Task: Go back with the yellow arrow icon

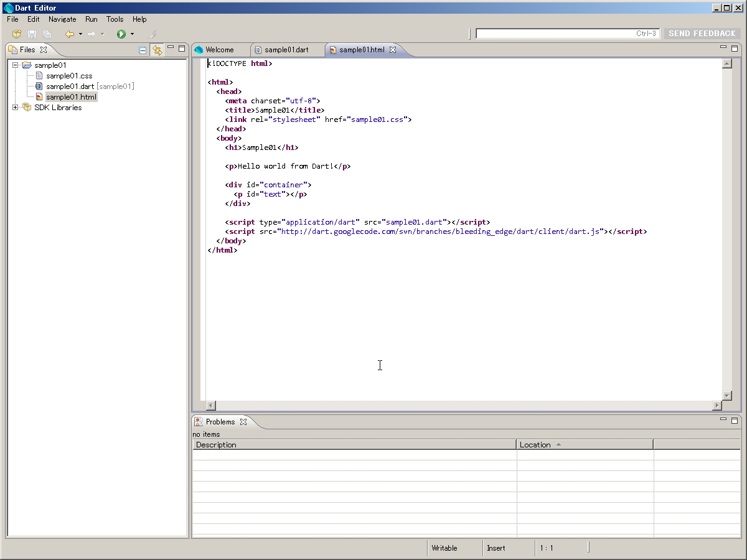Action: tap(69, 34)
